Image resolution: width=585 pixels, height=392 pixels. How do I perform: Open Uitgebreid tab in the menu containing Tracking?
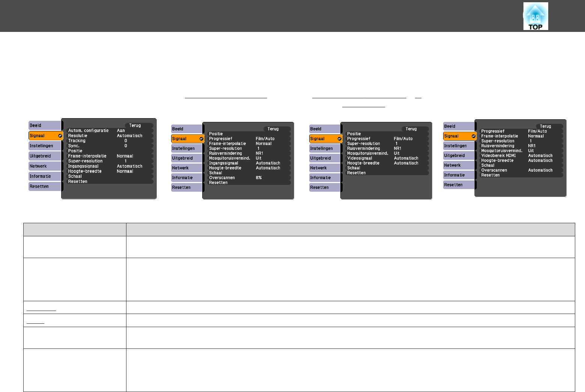45,156
